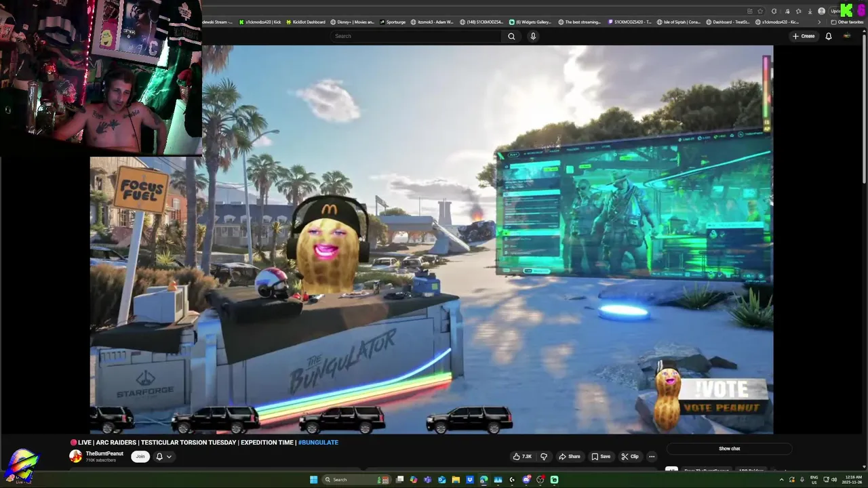Expand the subscription notification bell dropdown
This screenshot has width=868, height=488.
point(163,456)
